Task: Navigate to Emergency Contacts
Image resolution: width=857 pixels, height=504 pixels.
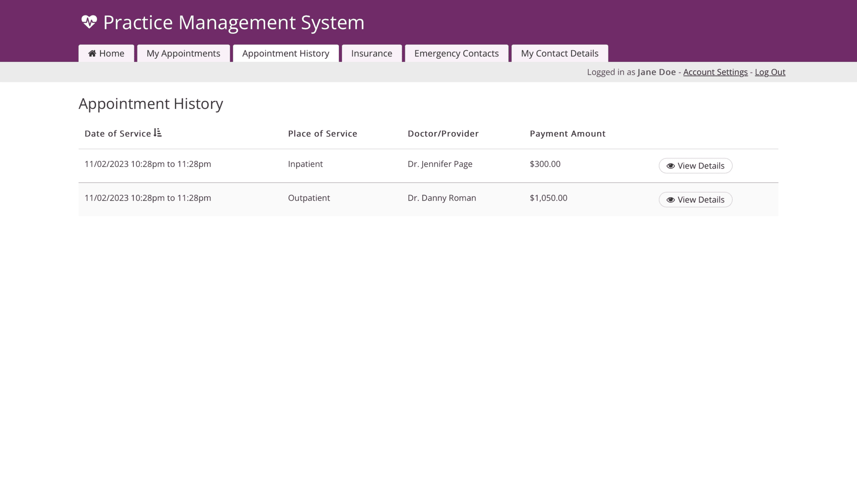Action: [x=456, y=53]
